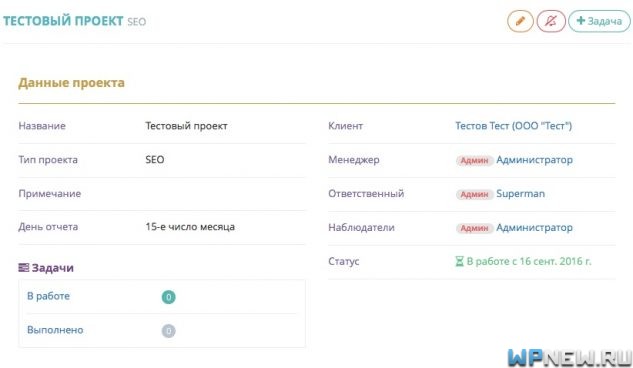This screenshot has height=368, width=633.
Task: Click the В работе status date text
Action: (529, 261)
